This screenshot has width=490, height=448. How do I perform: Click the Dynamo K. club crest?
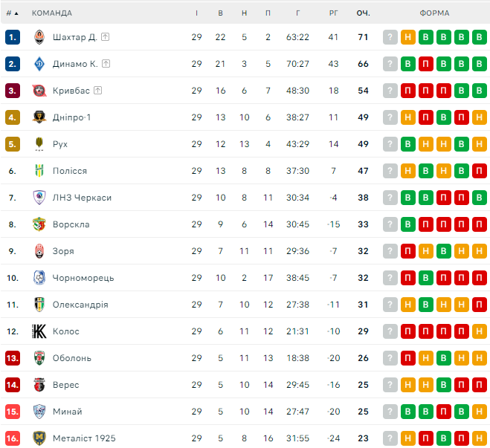pos(39,64)
